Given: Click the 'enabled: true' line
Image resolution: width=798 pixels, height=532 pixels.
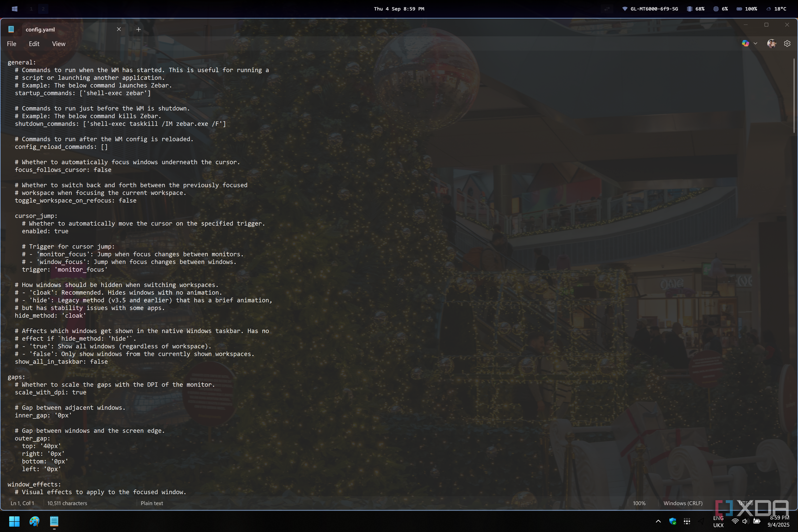Looking at the screenshot, I should (x=45, y=231).
